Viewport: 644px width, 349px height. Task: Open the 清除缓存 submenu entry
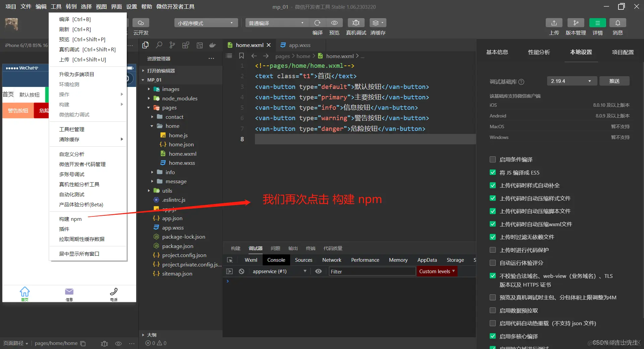tap(88, 139)
